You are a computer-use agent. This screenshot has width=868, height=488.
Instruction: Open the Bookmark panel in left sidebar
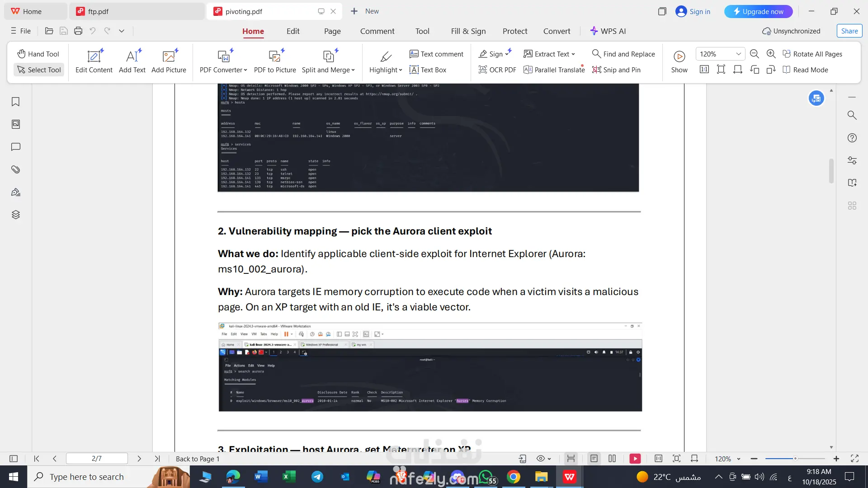16,102
